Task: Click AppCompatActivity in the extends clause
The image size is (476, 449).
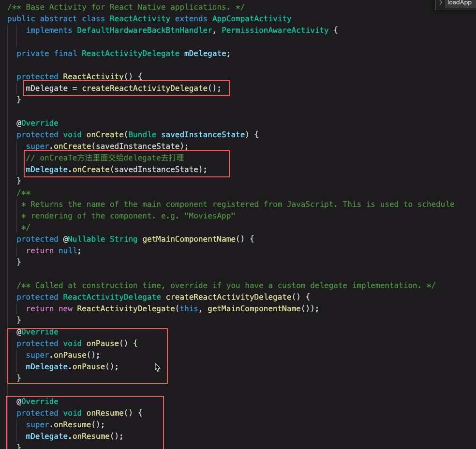Action: [x=252, y=19]
